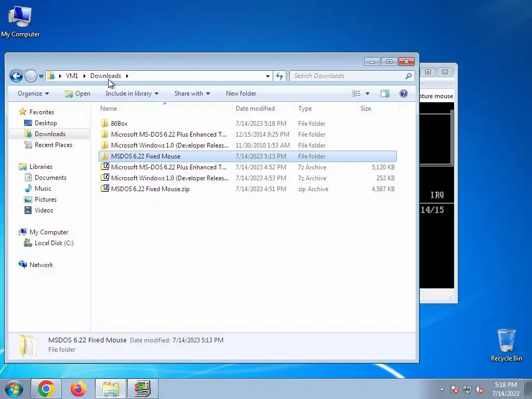
Task: Toggle the preview pane
Action: pyautogui.click(x=385, y=94)
